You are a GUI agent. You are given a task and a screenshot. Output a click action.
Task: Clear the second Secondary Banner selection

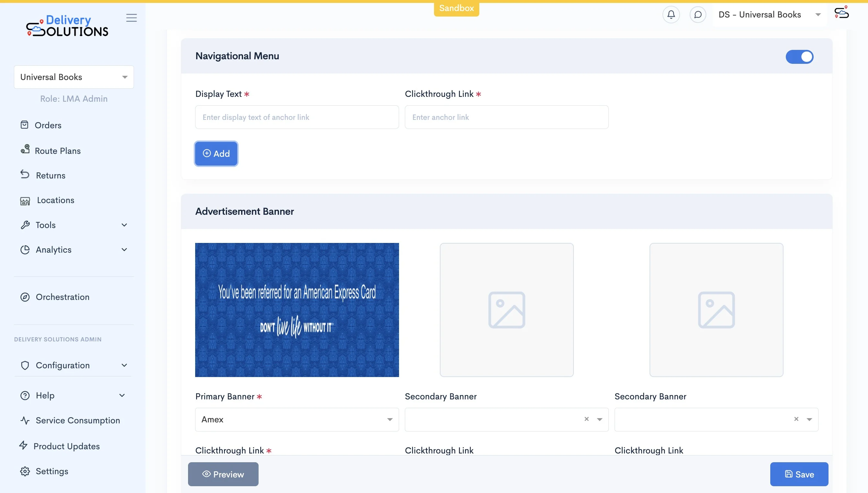point(796,419)
